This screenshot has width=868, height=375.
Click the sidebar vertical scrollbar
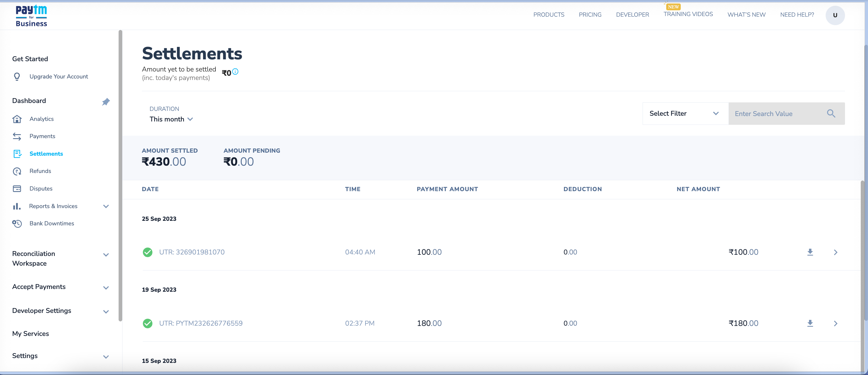pyautogui.click(x=120, y=175)
